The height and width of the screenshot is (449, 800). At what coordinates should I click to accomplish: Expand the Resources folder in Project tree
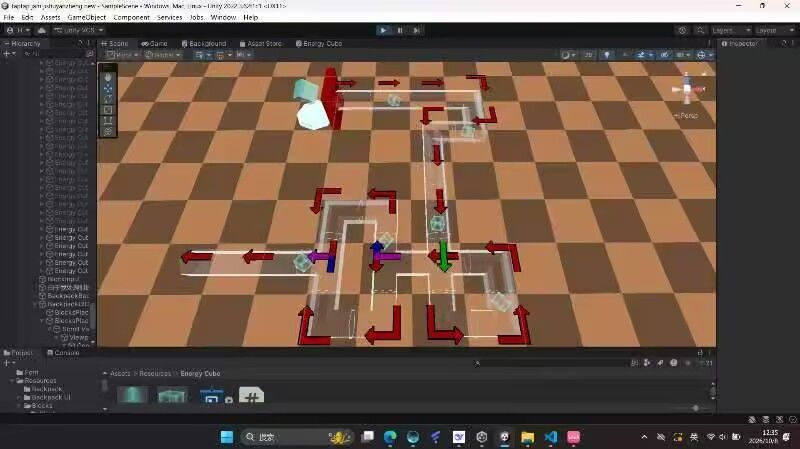pyautogui.click(x=13, y=381)
